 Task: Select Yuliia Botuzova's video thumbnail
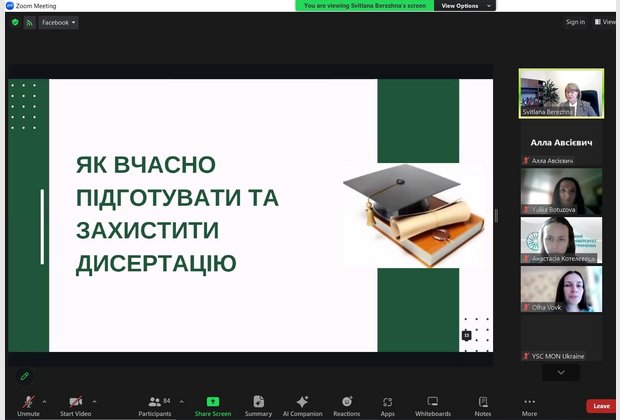coord(561,191)
